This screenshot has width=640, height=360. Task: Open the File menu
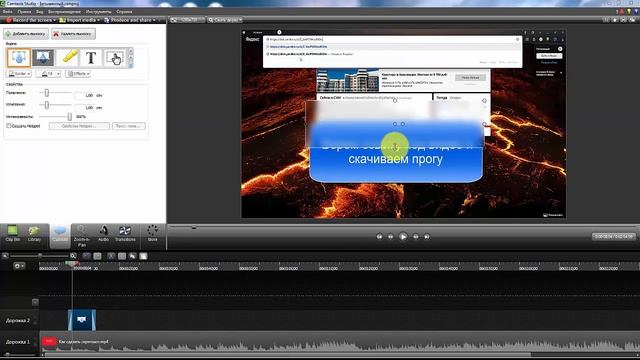click(x=7, y=12)
